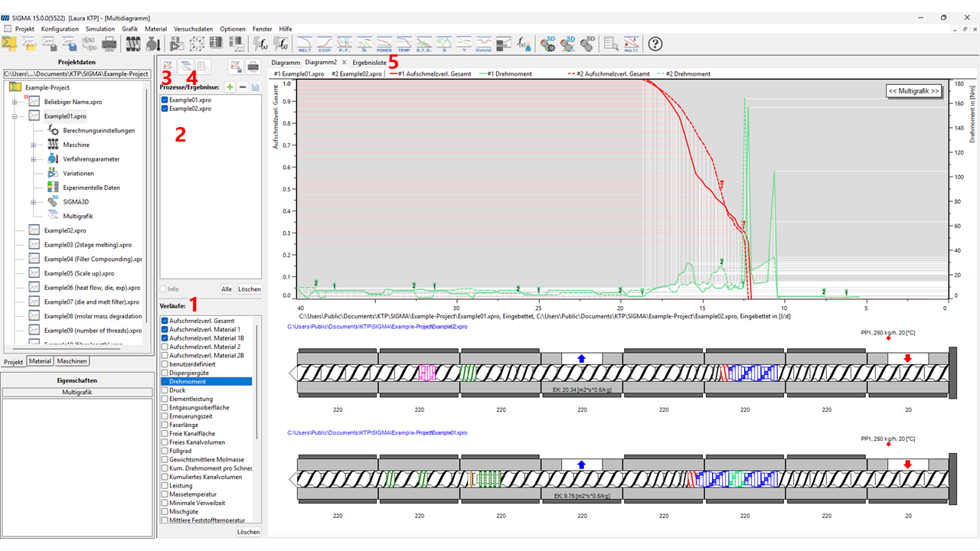Switch to the Ergebnisliste tab
Screen dimensions: 980x551
(369, 62)
